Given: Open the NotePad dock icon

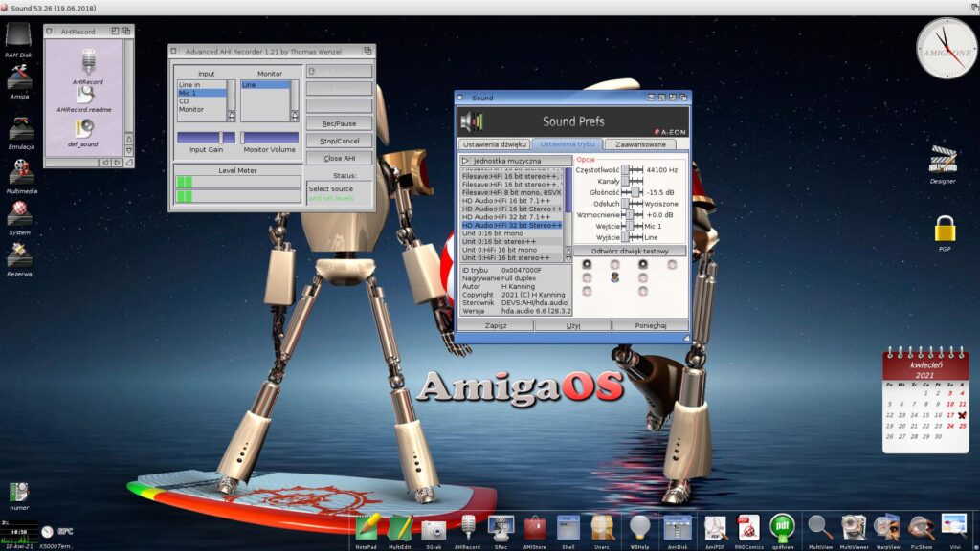Looking at the screenshot, I should [x=367, y=528].
